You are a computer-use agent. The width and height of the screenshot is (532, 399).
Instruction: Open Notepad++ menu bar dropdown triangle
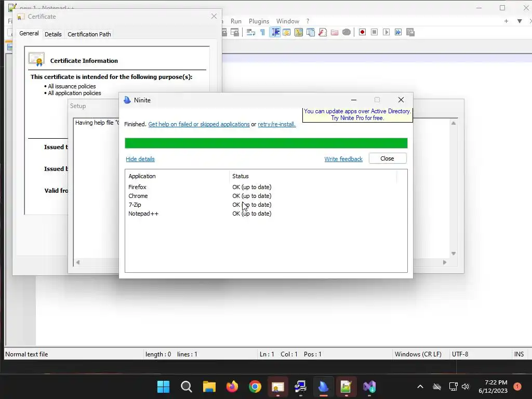[520, 21]
